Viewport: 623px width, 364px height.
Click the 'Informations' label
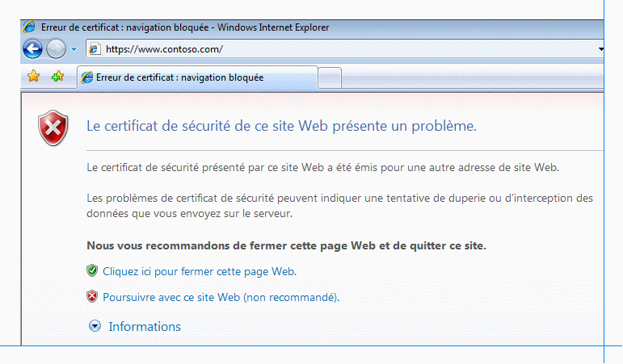145,327
